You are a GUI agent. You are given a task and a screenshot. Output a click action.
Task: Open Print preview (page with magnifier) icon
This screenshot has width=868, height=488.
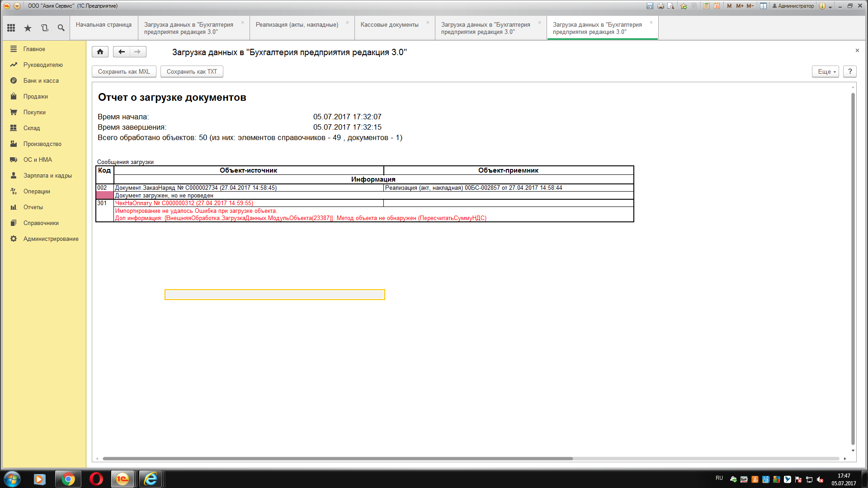(671, 6)
